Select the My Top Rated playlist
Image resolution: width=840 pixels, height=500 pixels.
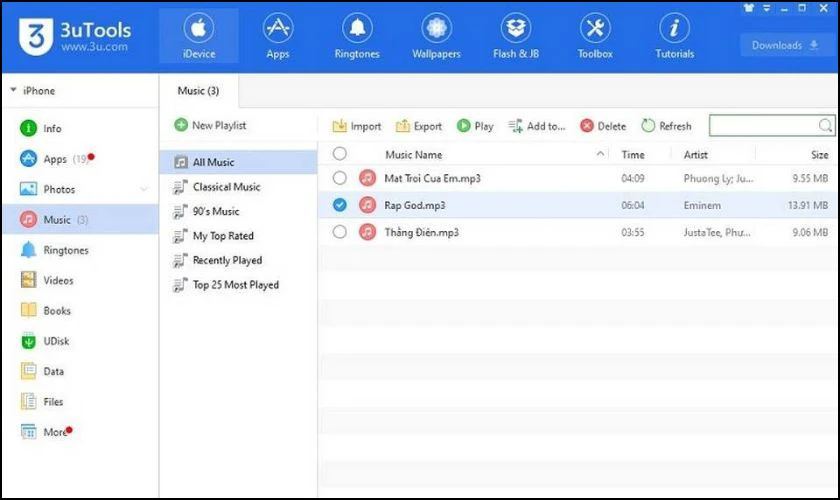(x=238, y=236)
